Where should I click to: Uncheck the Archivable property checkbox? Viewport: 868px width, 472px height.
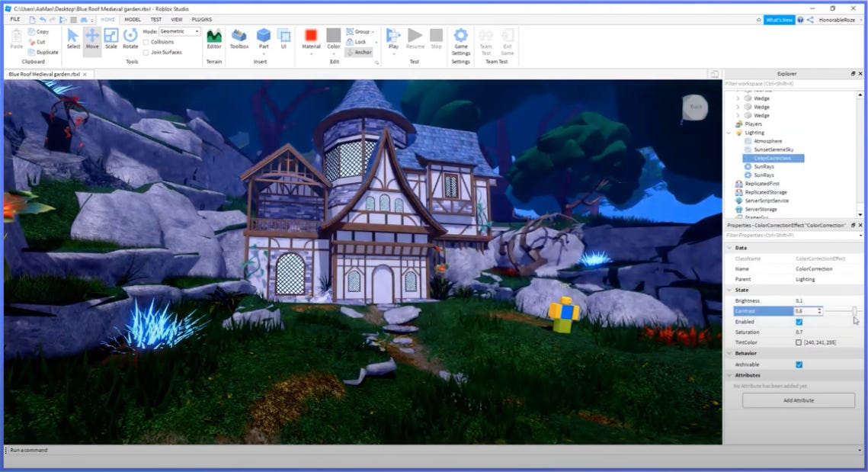pos(799,364)
